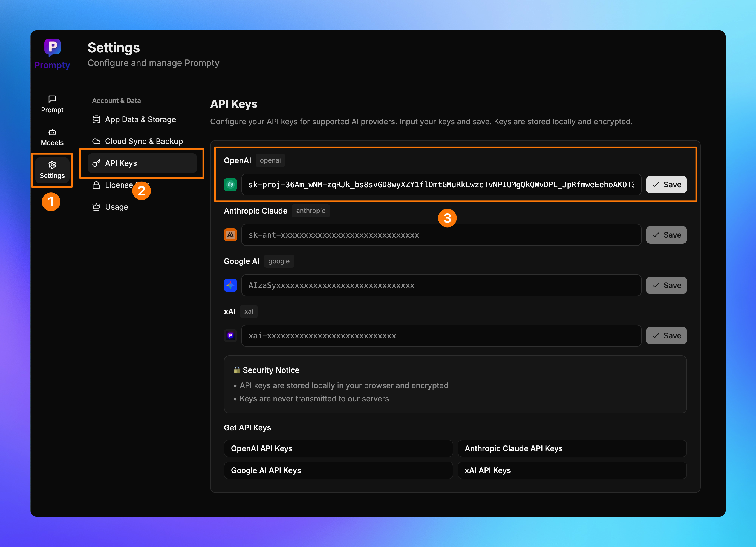Open the Prompt section in sidebar
The image size is (756, 547).
[52, 104]
